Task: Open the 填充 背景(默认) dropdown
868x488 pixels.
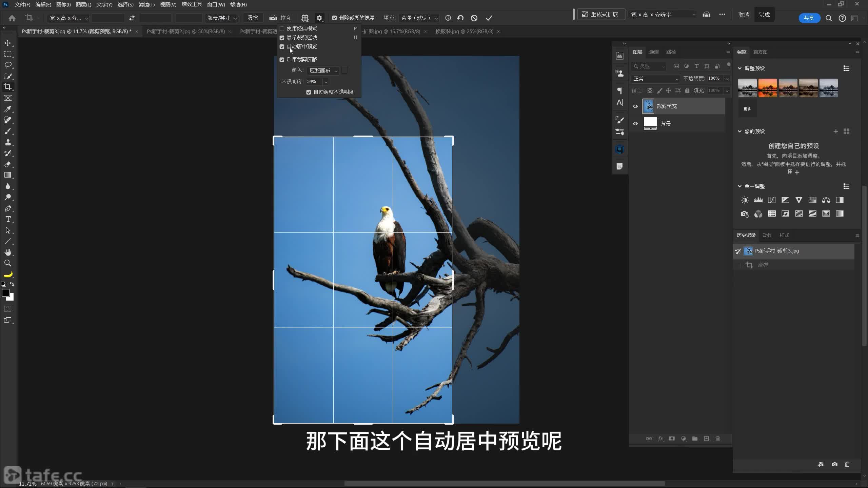Action: (419, 18)
